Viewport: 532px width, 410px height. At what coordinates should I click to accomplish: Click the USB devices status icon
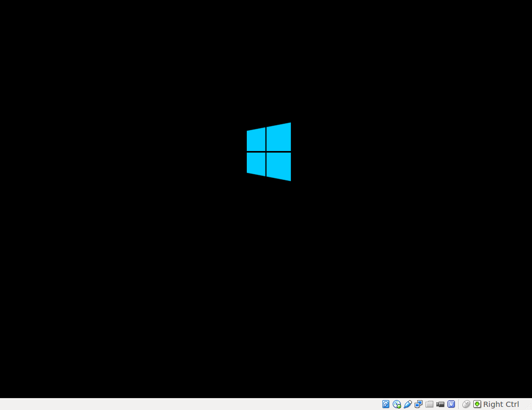tap(407, 404)
